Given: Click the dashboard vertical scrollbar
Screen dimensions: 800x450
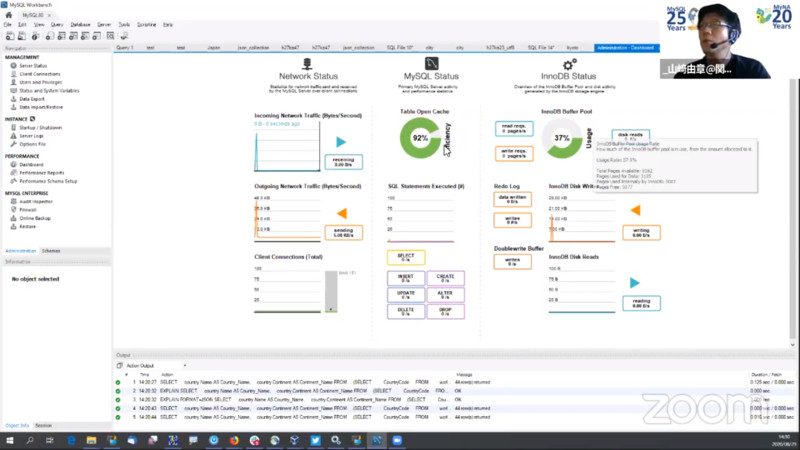Looking at the screenshot, I should 792,209.
